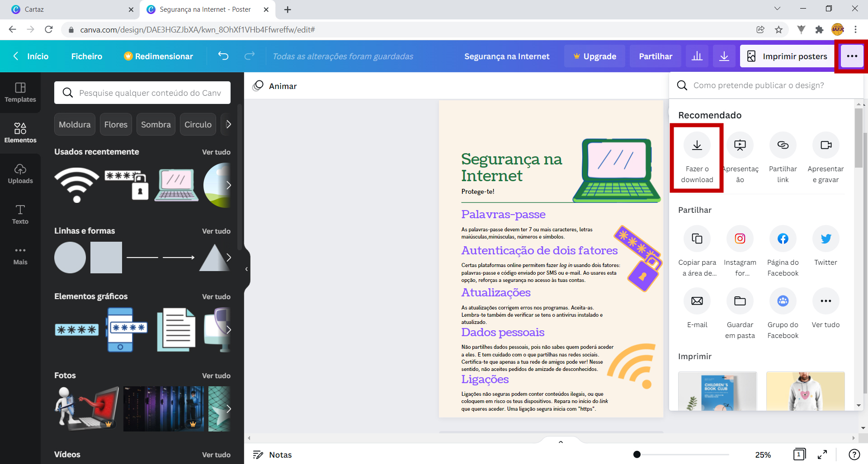The height and width of the screenshot is (464, 868).
Task: Click the publish design search field
Action: pyautogui.click(x=766, y=85)
